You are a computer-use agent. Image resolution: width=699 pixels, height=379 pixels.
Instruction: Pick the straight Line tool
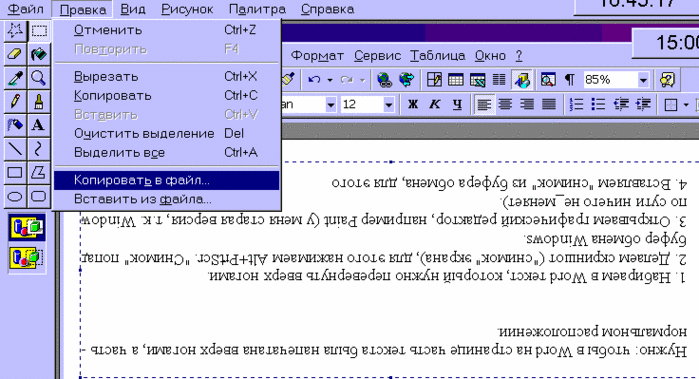coord(15,149)
